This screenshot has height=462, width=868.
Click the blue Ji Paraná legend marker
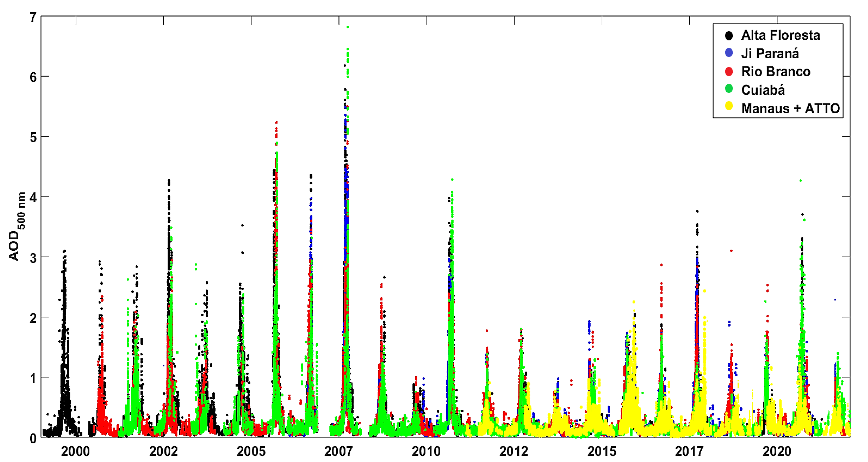coord(729,53)
